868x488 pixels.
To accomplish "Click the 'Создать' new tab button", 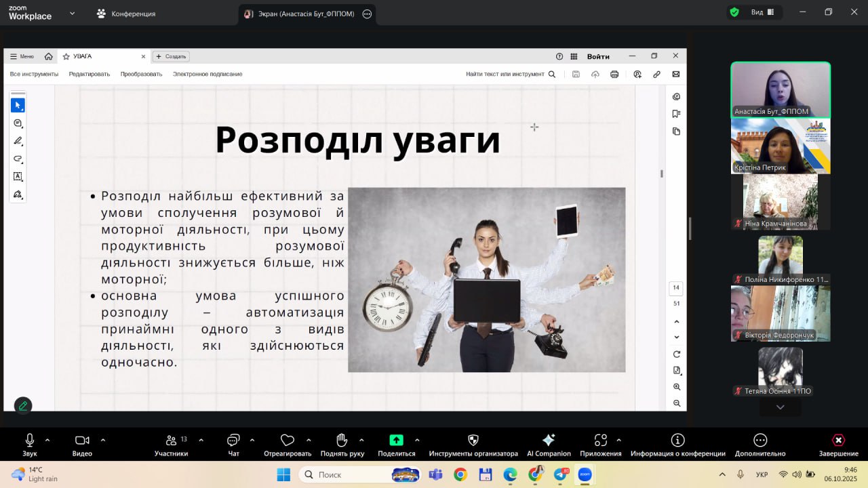I will (x=171, y=56).
